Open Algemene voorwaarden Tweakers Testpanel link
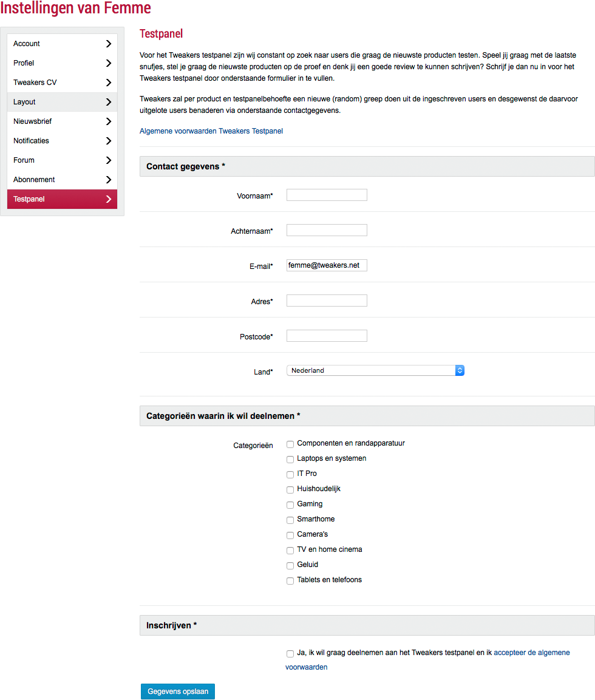This screenshot has height=700, width=595. pyautogui.click(x=211, y=131)
